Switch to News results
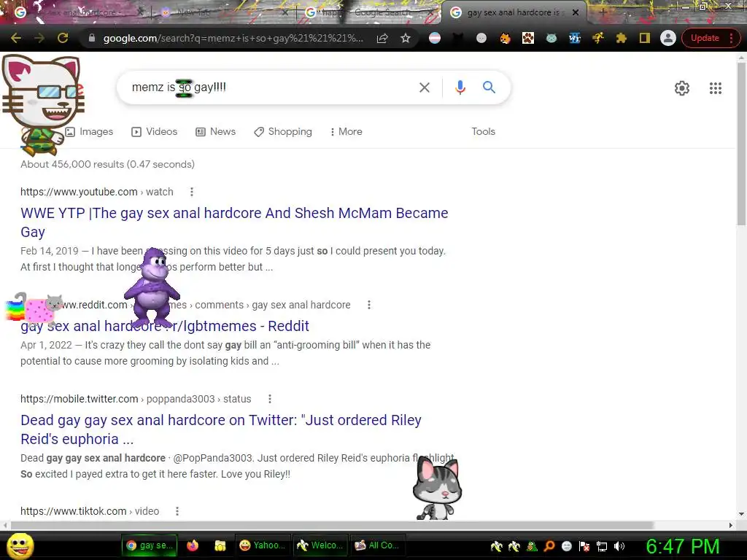Image resolution: width=747 pixels, height=560 pixels. [x=216, y=132]
